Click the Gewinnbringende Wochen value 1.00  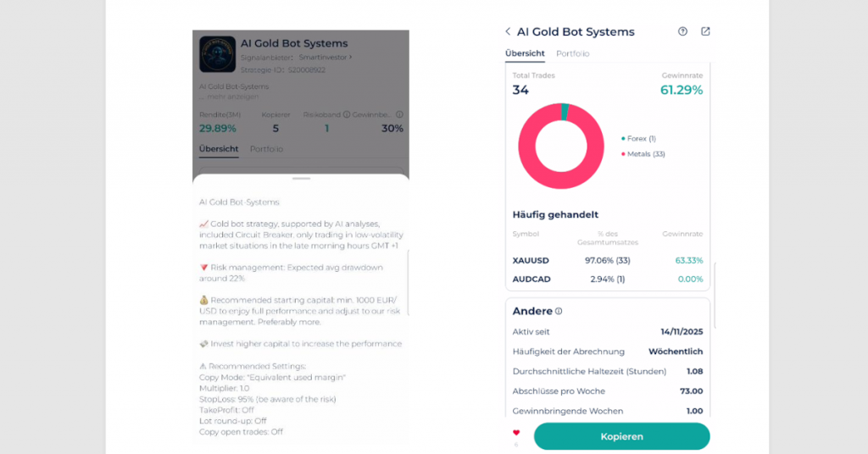click(694, 411)
